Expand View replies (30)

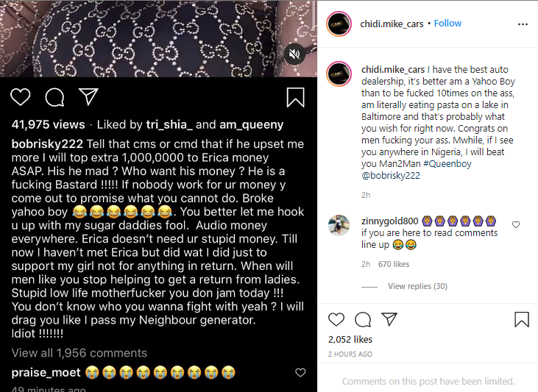click(417, 286)
